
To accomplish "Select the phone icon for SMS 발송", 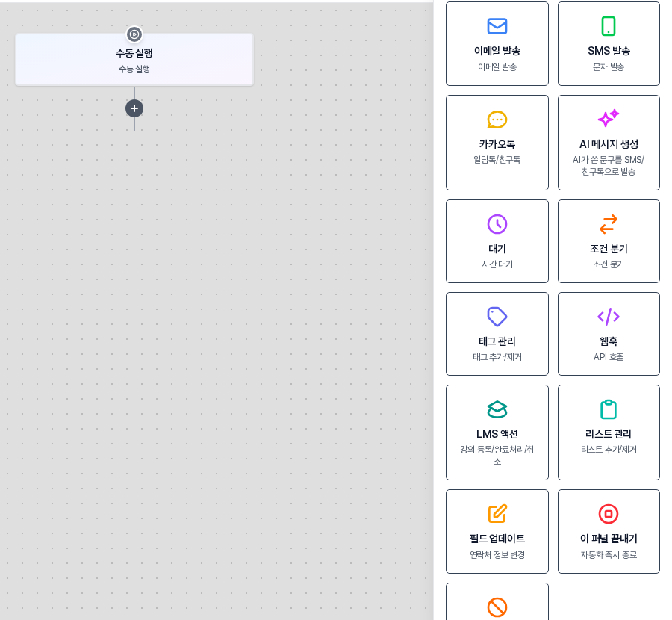I will click(x=609, y=26).
